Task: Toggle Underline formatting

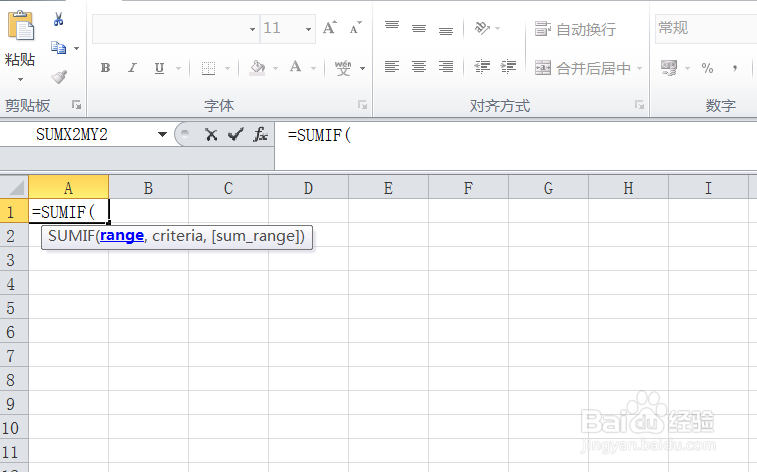Action: pos(159,68)
